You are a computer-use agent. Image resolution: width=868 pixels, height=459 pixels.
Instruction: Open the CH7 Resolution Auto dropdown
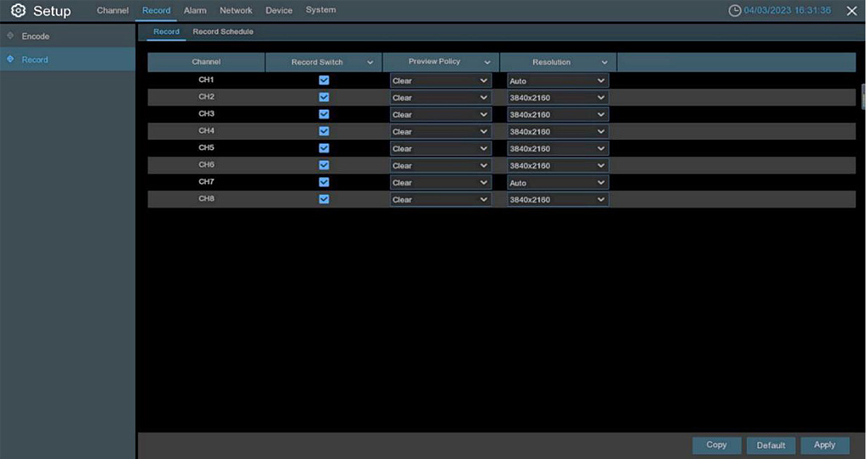[x=558, y=183]
